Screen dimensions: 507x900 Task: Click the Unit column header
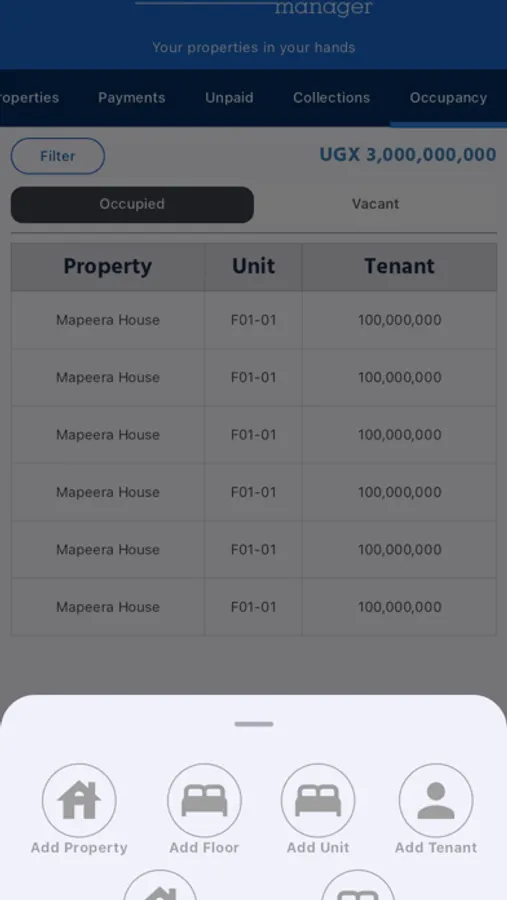(x=253, y=266)
